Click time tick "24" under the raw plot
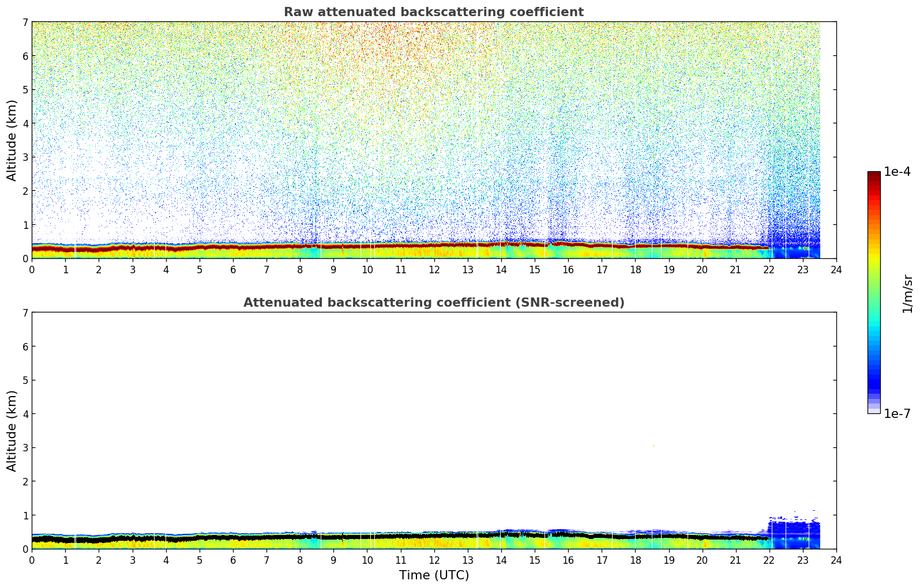 click(x=836, y=269)
